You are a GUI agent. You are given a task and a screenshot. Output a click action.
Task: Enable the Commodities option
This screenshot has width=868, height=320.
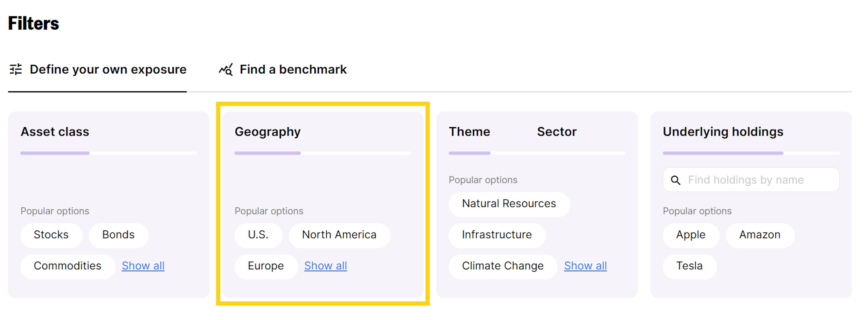pyautogui.click(x=67, y=266)
